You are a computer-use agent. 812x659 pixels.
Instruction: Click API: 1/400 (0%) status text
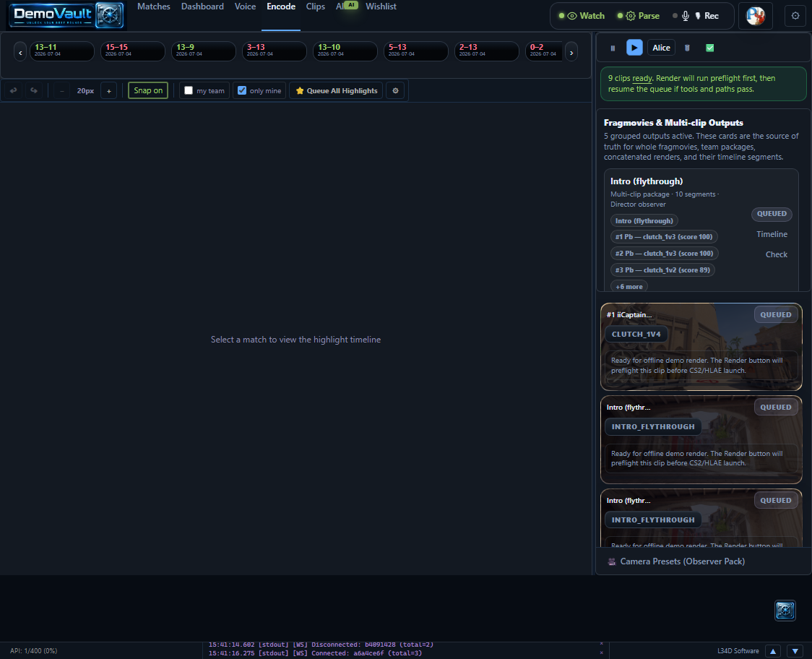pyautogui.click(x=34, y=651)
